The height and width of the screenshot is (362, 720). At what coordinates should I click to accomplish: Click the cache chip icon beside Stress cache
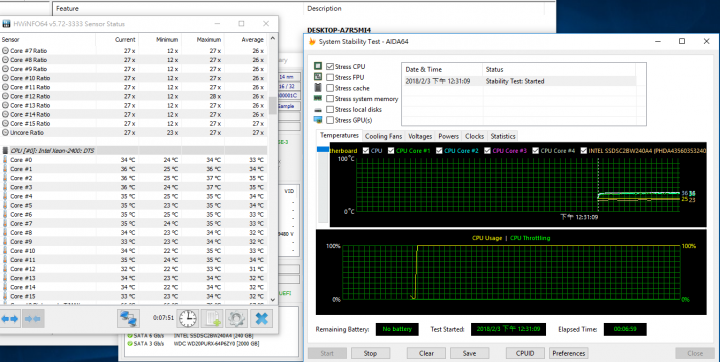click(318, 87)
